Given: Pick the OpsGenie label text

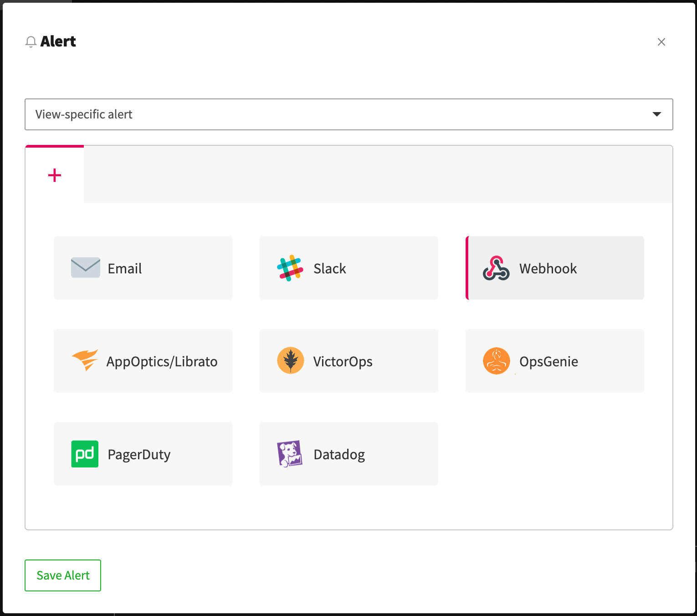Looking at the screenshot, I should 549,361.
